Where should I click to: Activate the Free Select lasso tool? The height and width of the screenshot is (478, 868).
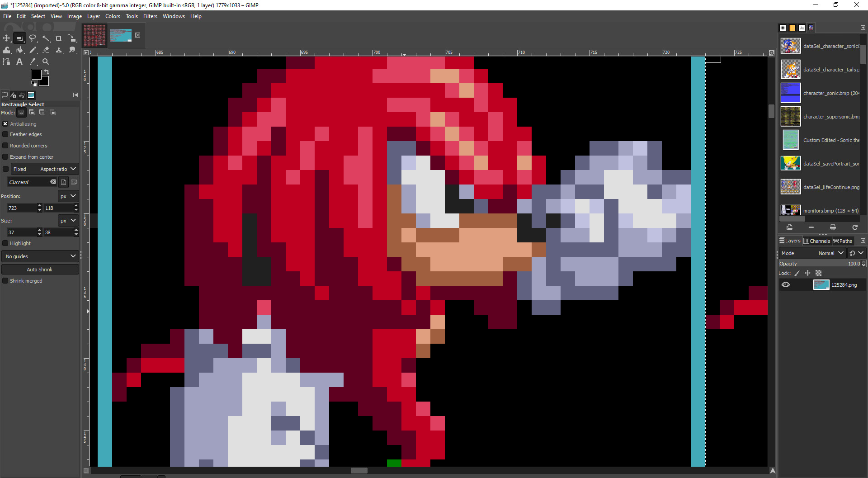point(33,38)
